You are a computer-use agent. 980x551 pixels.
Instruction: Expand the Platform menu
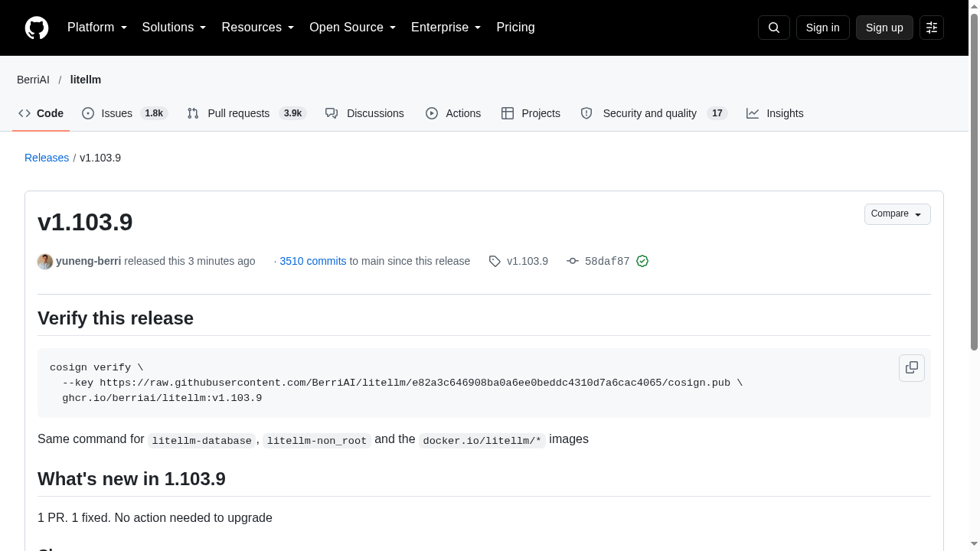tap(97, 28)
